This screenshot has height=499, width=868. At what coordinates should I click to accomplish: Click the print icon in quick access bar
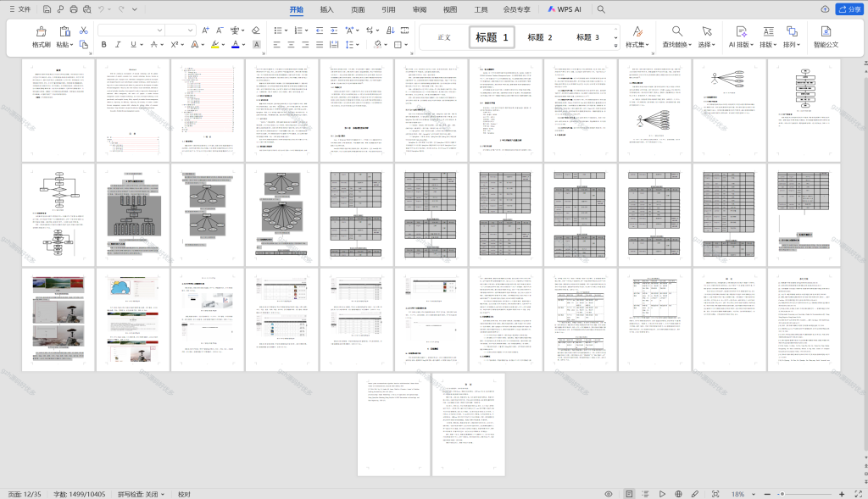click(x=74, y=9)
